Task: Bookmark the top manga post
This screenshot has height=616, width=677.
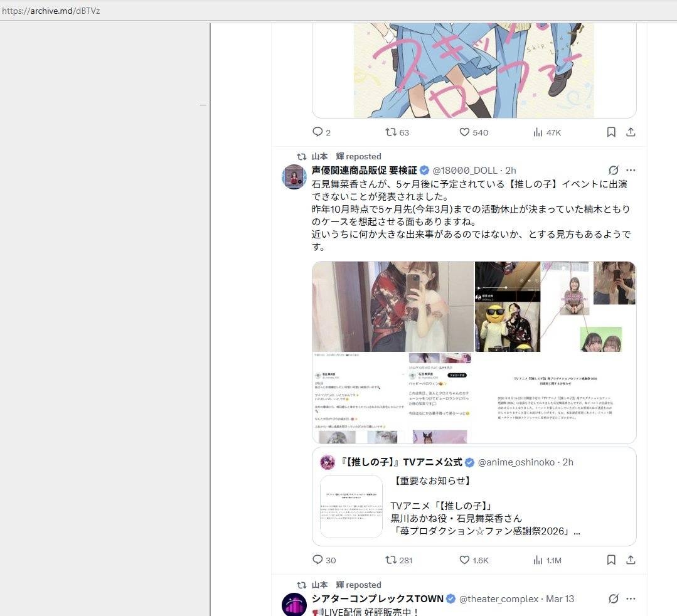Action: pos(611,132)
